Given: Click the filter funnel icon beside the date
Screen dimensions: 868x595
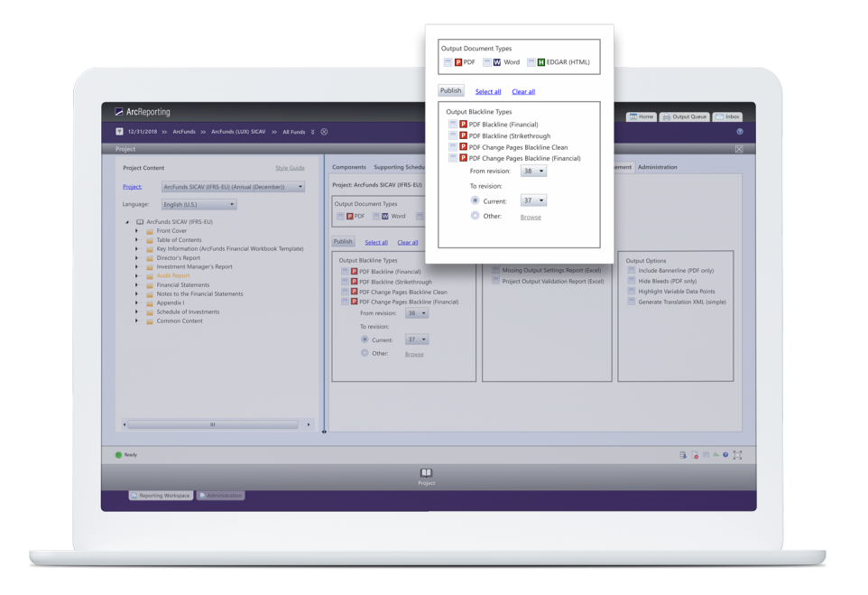Looking at the screenshot, I should (x=119, y=132).
